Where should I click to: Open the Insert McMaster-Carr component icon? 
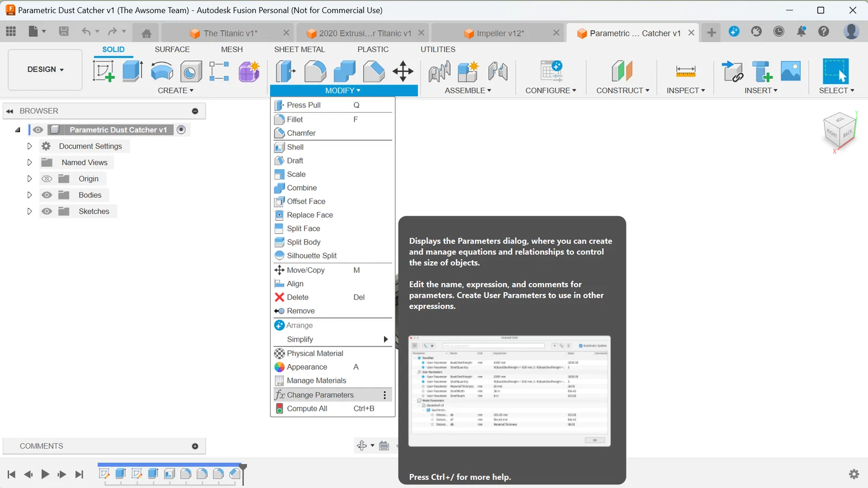click(762, 71)
